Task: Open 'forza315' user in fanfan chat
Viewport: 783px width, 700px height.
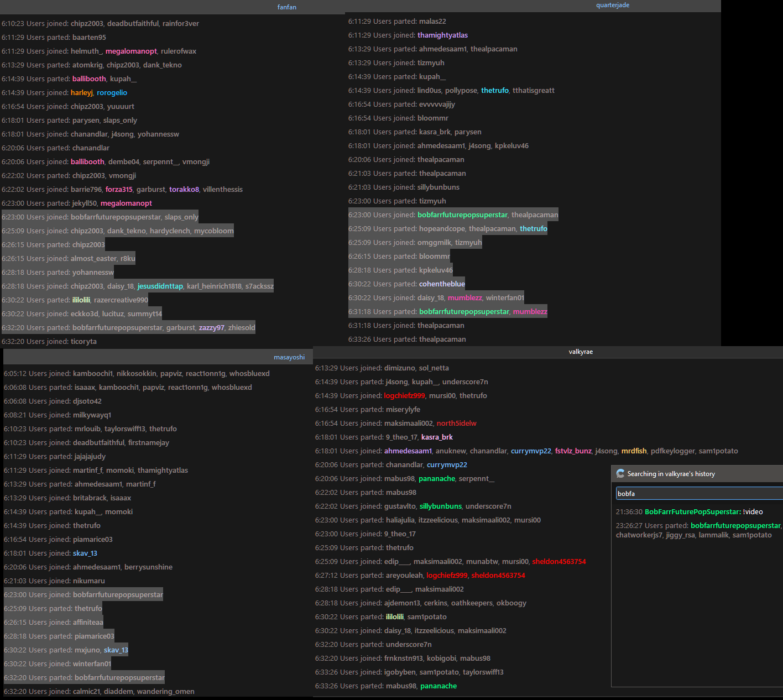Action: pos(119,190)
